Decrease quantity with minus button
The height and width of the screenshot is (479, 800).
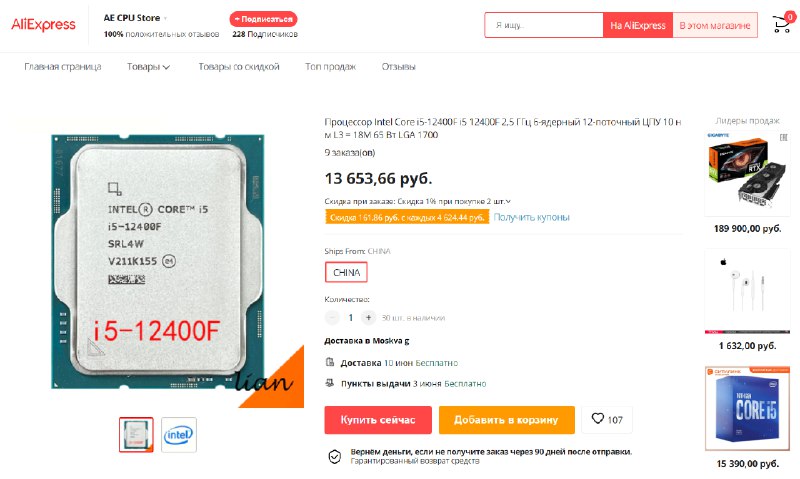[x=332, y=317]
